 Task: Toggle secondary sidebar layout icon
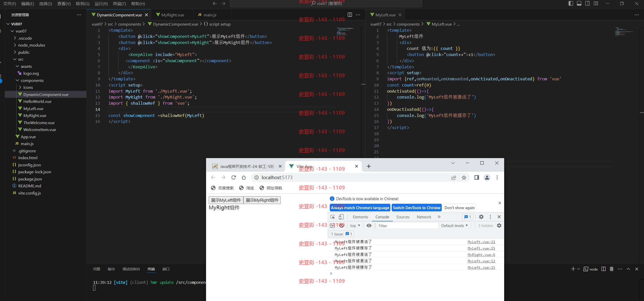(587, 3)
